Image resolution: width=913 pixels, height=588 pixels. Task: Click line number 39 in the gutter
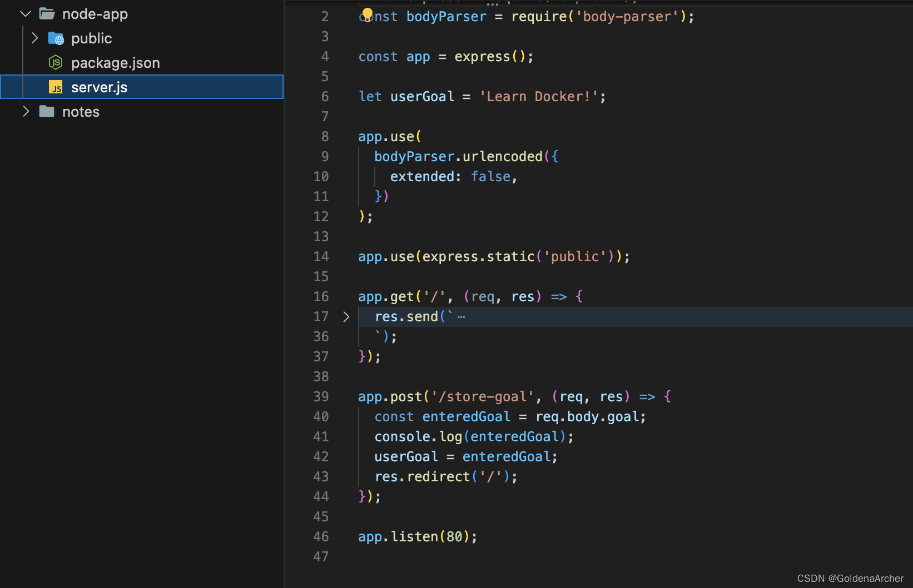pos(321,397)
